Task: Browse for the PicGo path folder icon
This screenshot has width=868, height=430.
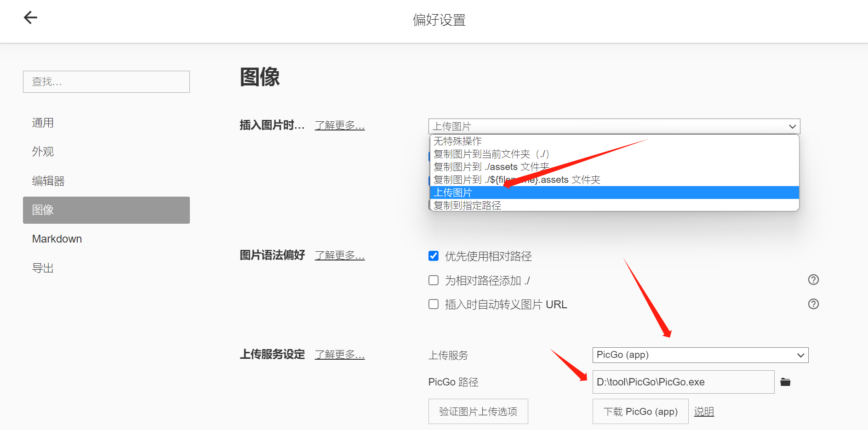Action: tap(785, 382)
